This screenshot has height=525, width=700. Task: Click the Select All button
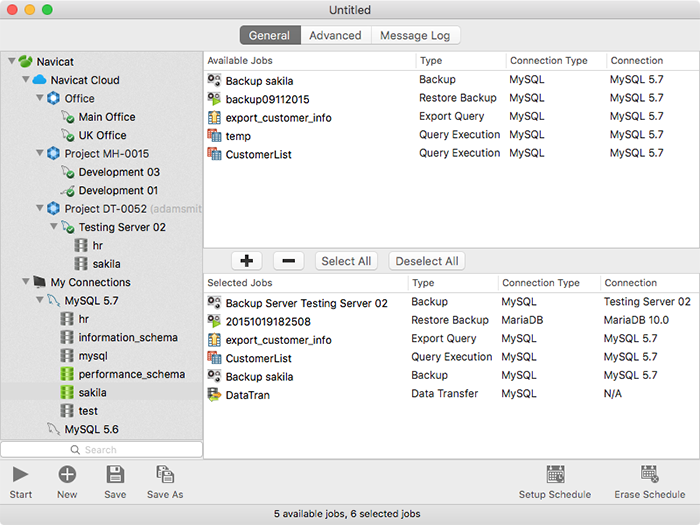pos(346,261)
